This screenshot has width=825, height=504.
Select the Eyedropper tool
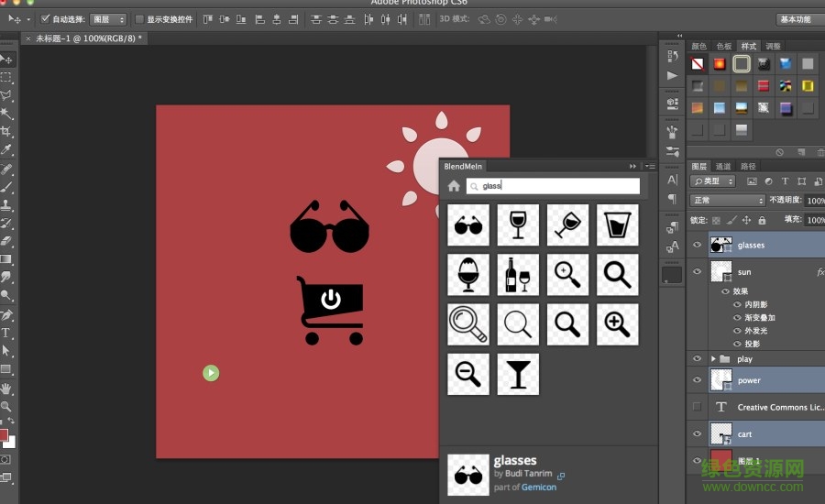pyautogui.click(x=6, y=150)
